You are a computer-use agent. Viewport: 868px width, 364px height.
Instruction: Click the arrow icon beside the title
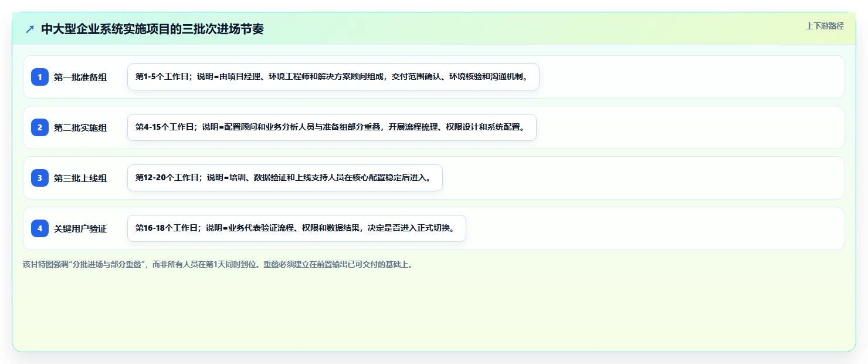(30, 29)
